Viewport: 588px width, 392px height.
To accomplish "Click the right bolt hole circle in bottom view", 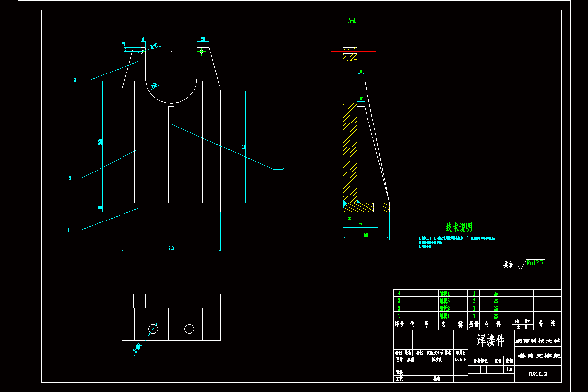I will pos(189,328).
